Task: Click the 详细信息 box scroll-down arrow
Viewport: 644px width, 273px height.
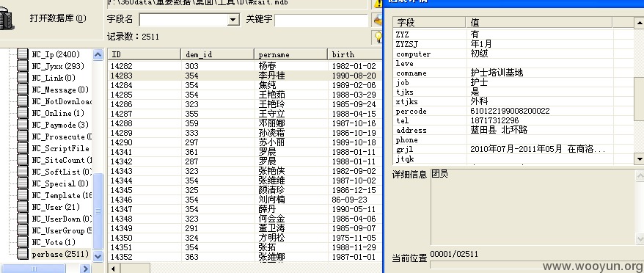Action: coord(640,239)
